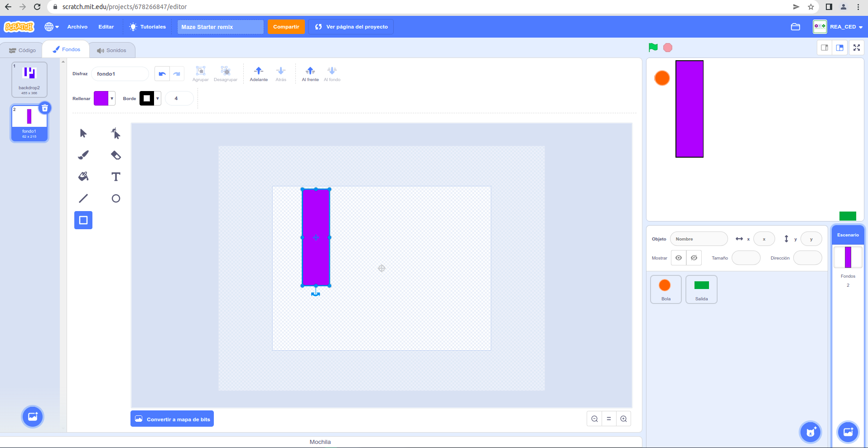Open the Archivo menu
This screenshot has width=868, height=448.
pos(77,27)
